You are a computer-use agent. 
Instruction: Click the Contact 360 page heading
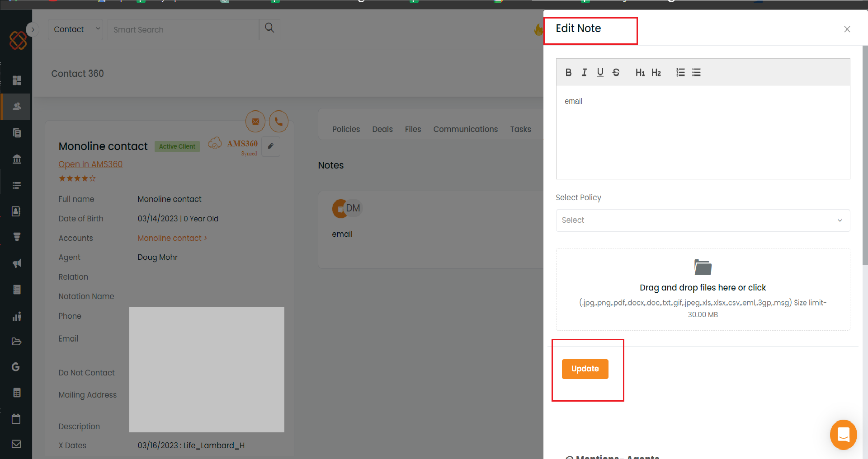coord(78,74)
